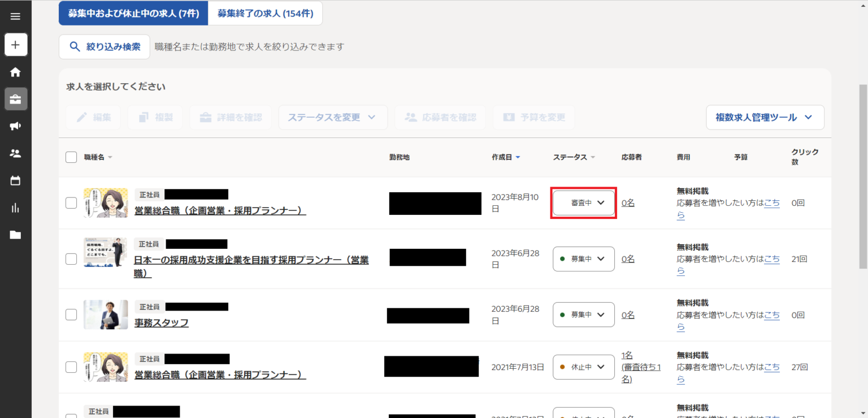Image resolution: width=868 pixels, height=418 pixels.
Task: Switch to 募集終了の求人 (154件) tab
Action: (265, 14)
